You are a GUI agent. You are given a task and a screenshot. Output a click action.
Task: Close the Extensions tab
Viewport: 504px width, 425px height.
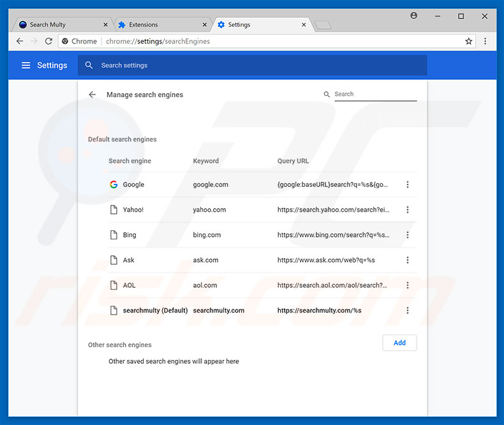coord(204,25)
